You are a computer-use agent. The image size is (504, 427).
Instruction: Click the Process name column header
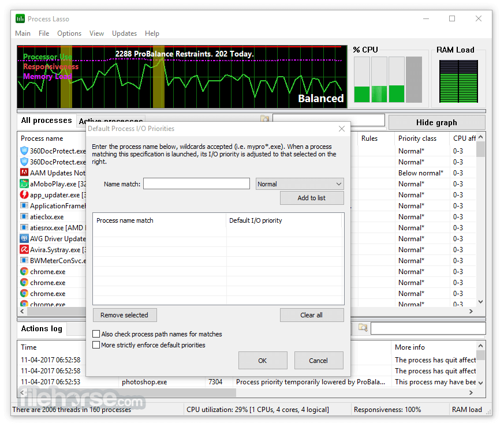click(x=51, y=138)
